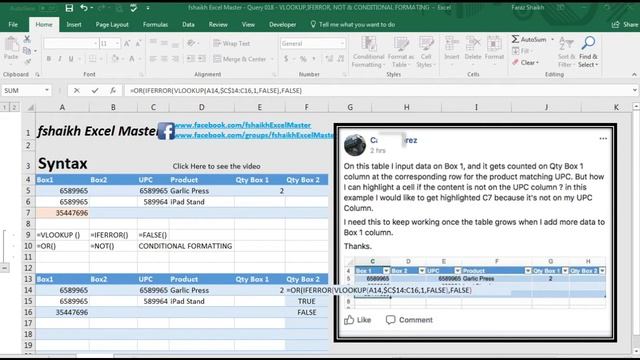Select column A header
Screen dimensions: 640x360
pos(62,107)
